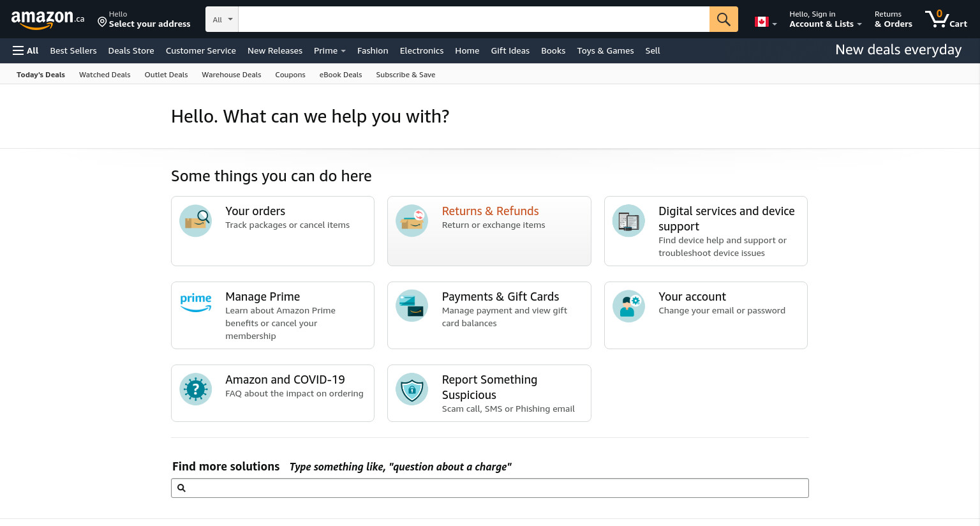Click 'Return or exchange items' text
This screenshot has height=526, width=980.
(493, 225)
